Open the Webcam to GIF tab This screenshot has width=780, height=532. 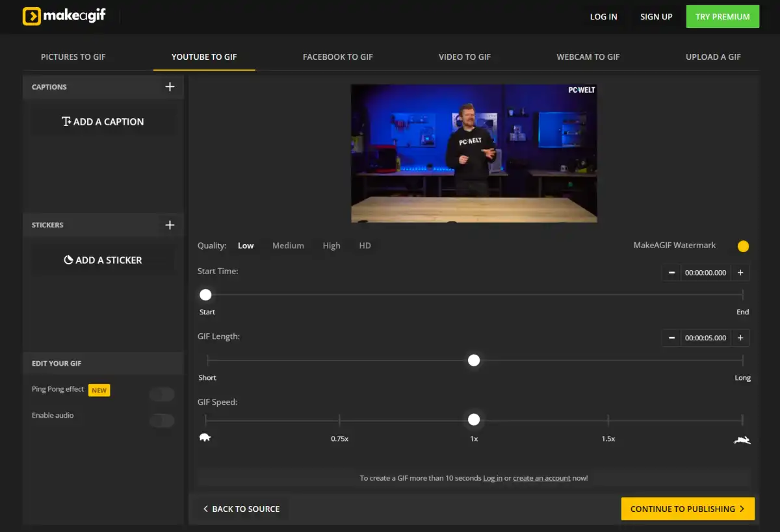point(588,57)
